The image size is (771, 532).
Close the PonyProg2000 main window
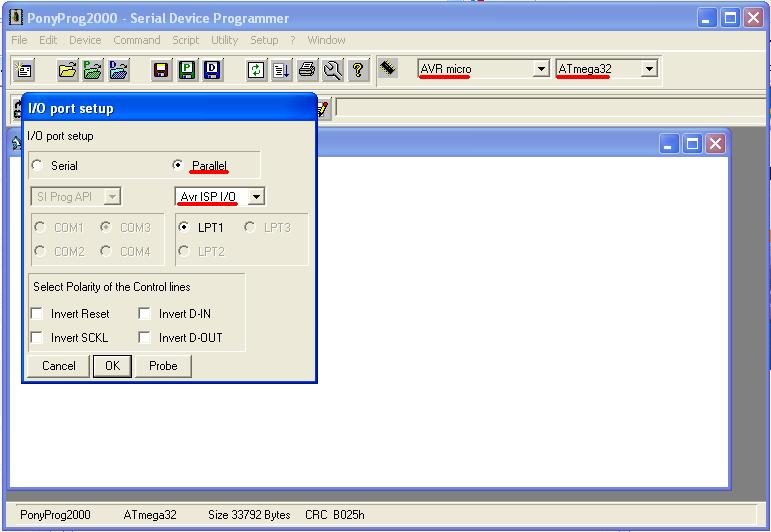tap(753, 18)
